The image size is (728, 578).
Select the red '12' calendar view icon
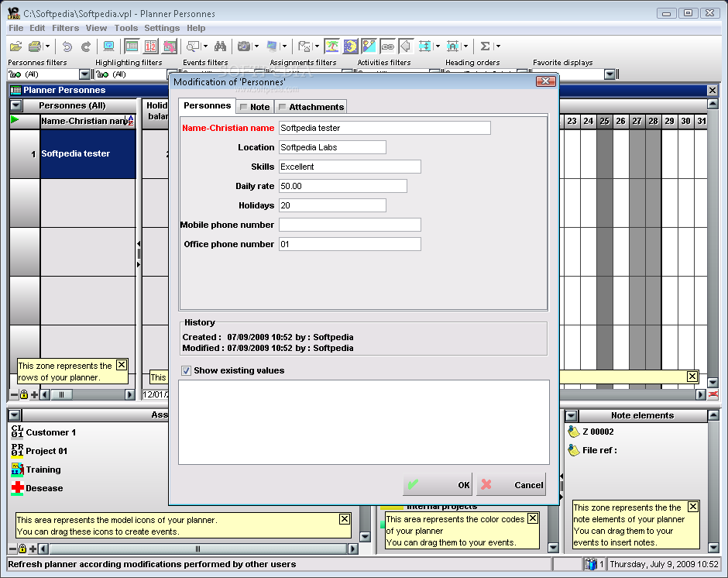click(150, 46)
